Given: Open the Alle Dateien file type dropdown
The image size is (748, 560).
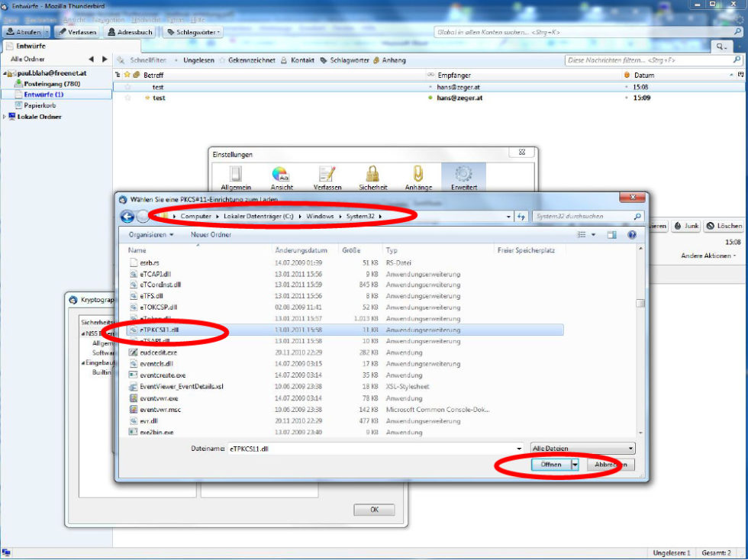Looking at the screenshot, I should [x=583, y=449].
